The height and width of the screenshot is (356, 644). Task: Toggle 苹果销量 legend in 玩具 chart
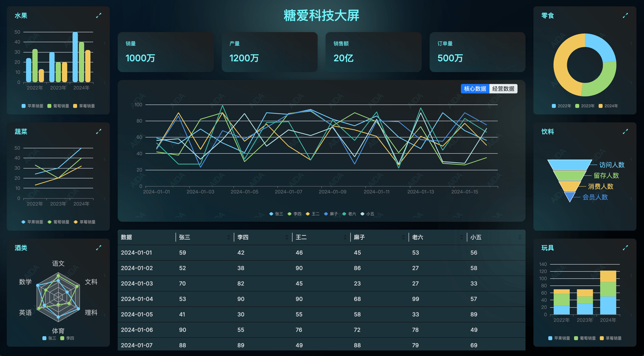[559, 338]
